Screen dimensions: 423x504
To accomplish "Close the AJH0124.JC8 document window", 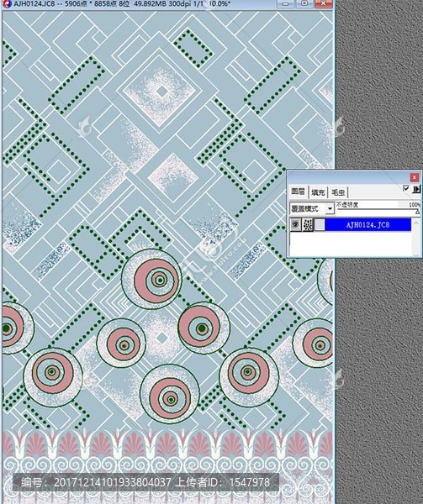I will tap(324, 3).
